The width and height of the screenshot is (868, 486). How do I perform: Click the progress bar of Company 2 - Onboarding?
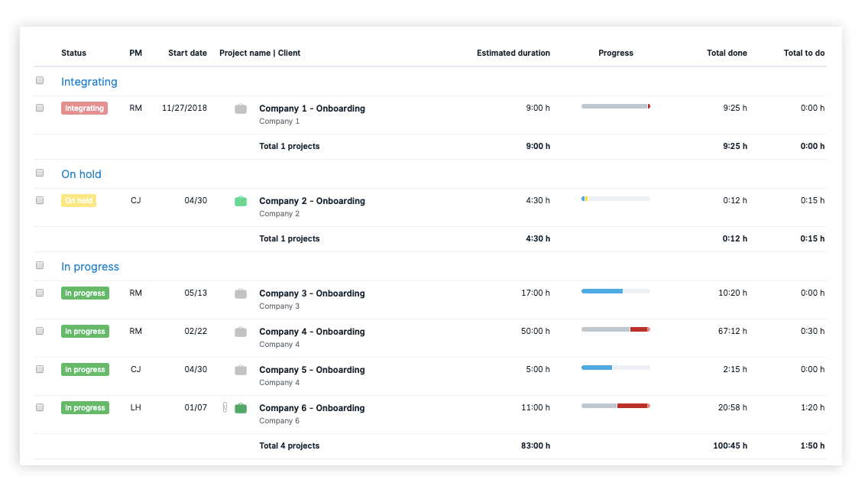click(x=616, y=199)
